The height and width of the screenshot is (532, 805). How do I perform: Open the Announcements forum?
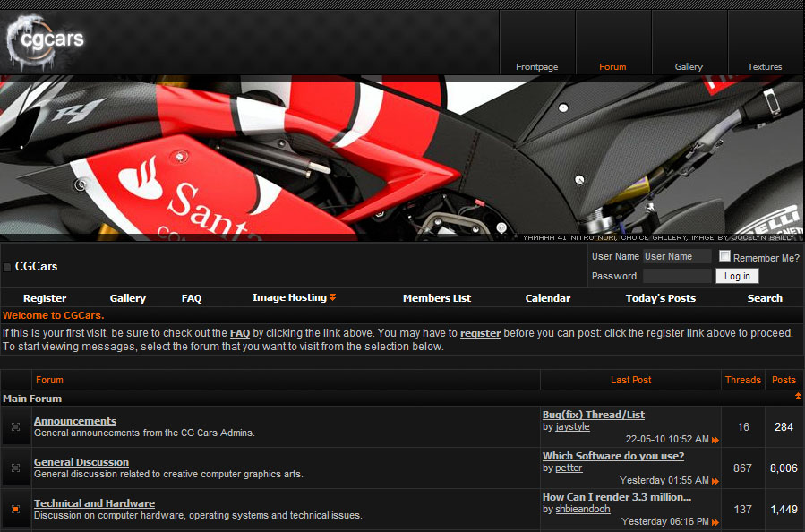[75, 421]
